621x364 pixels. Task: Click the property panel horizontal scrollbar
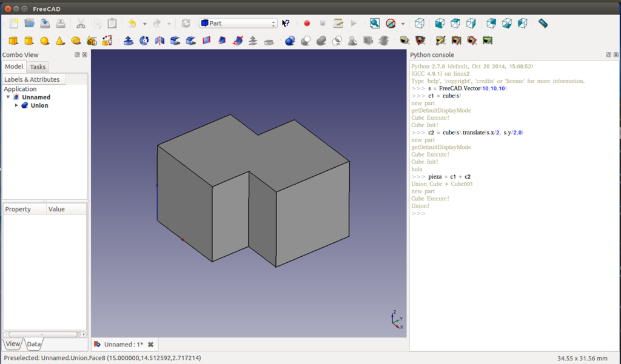coord(42,334)
